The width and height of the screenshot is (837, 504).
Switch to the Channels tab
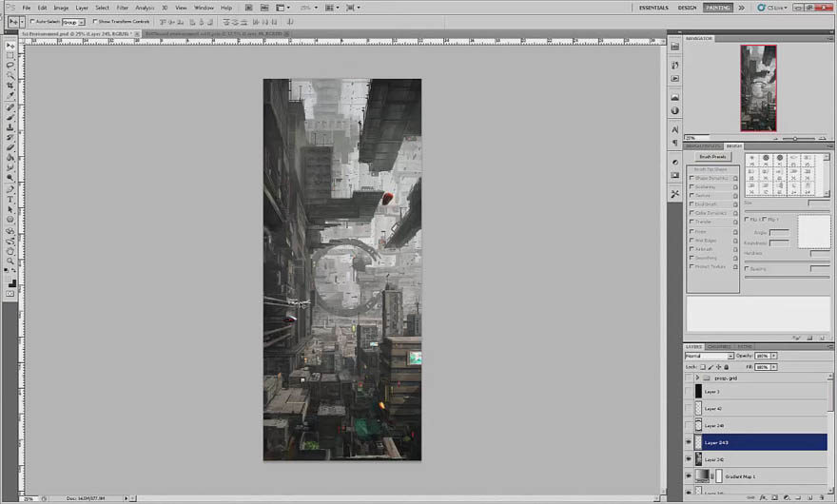719,346
